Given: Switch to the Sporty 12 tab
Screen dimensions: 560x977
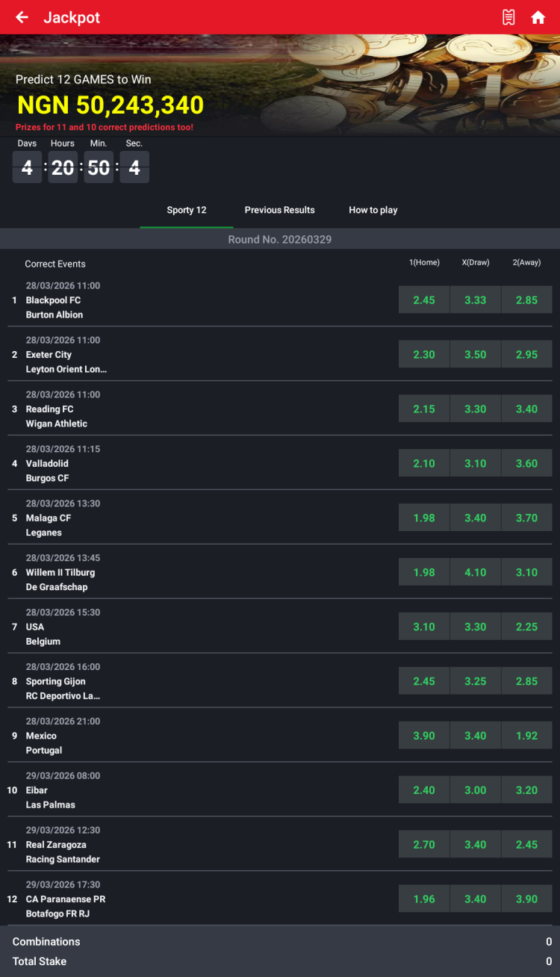Looking at the screenshot, I should (x=186, y=210).
